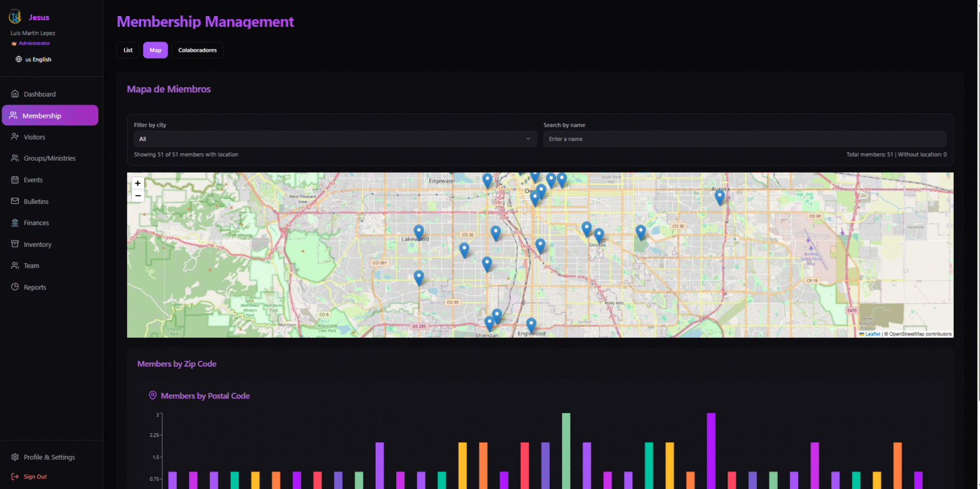Click the Reports pie chart icon
The width and height of the screenshot is (980, 489).
[15, 287]
